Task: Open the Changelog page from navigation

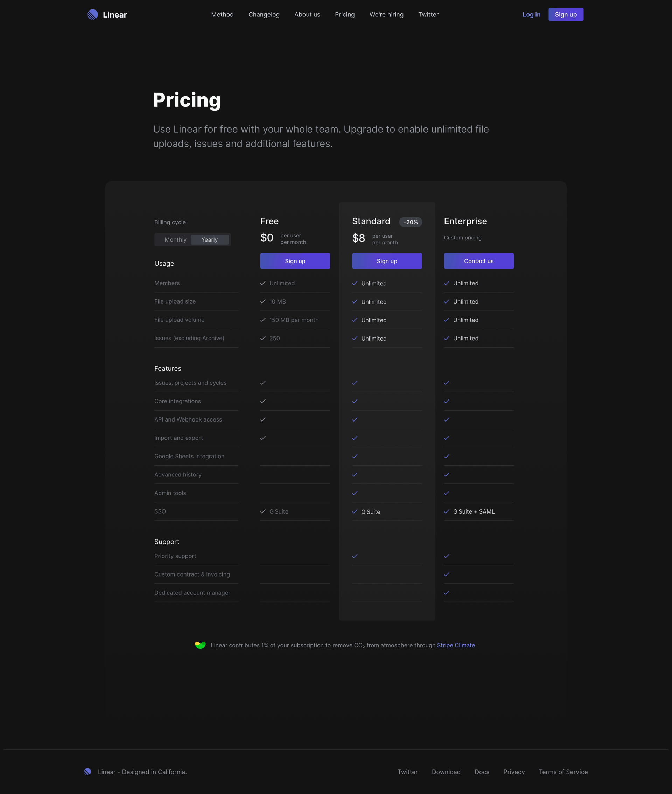Action: (x=264, y=14)
